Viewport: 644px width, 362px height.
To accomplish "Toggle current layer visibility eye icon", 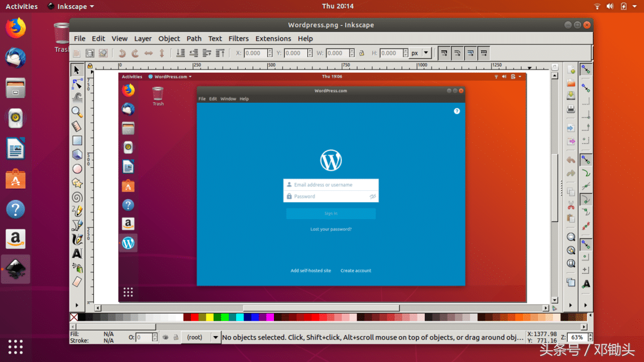I will pyautogui.click(x=166, y=337).
